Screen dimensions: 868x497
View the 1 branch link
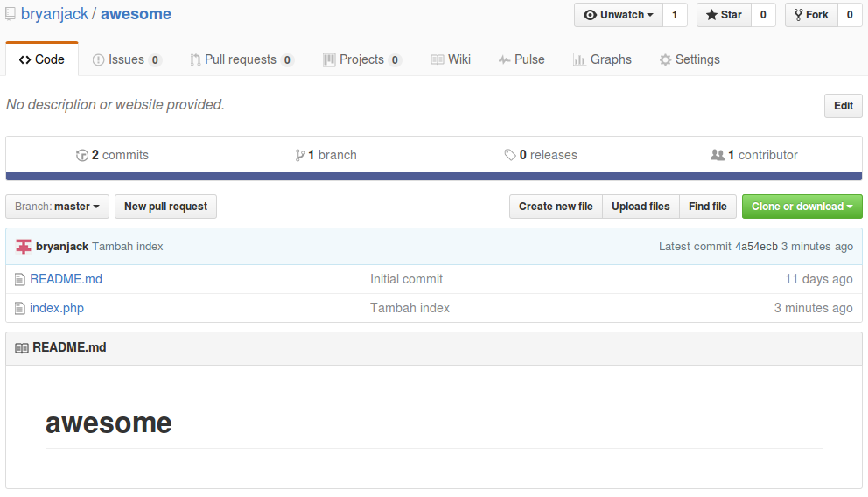[326, 155]
